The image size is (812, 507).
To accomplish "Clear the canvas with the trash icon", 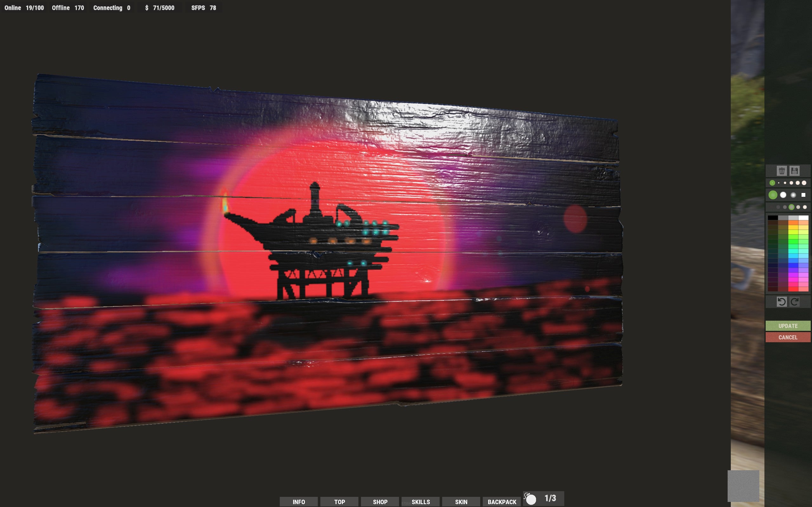I will tap(782, 171).
